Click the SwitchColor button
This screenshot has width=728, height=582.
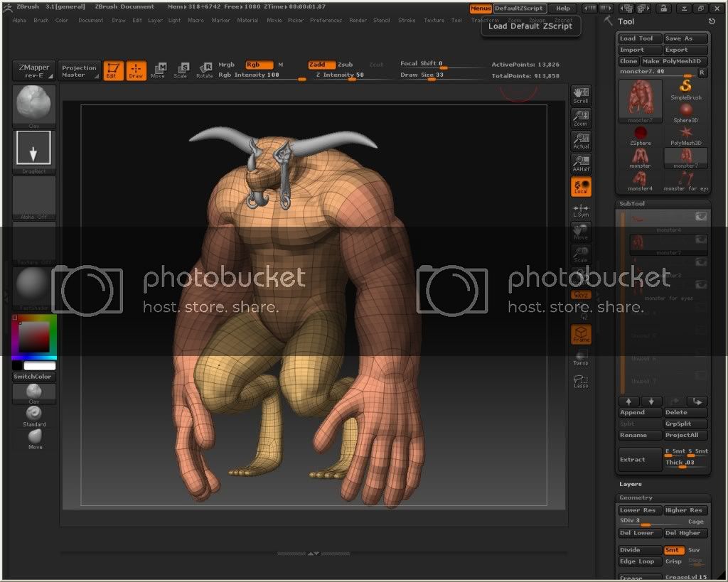[x=34, y=377]
